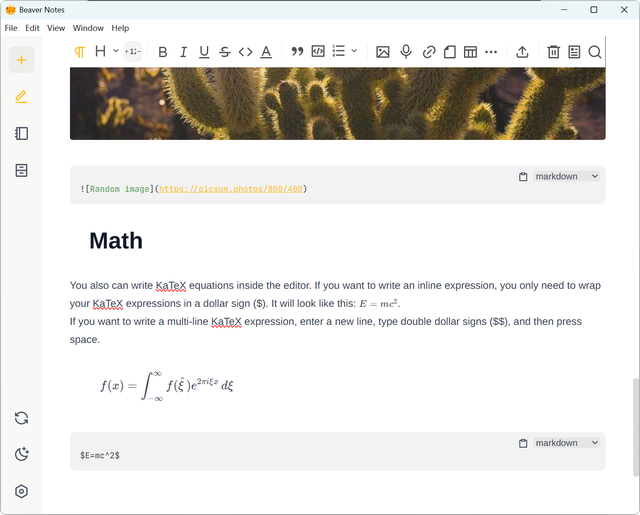Open the text highlight color tool

tap(266, 52)
